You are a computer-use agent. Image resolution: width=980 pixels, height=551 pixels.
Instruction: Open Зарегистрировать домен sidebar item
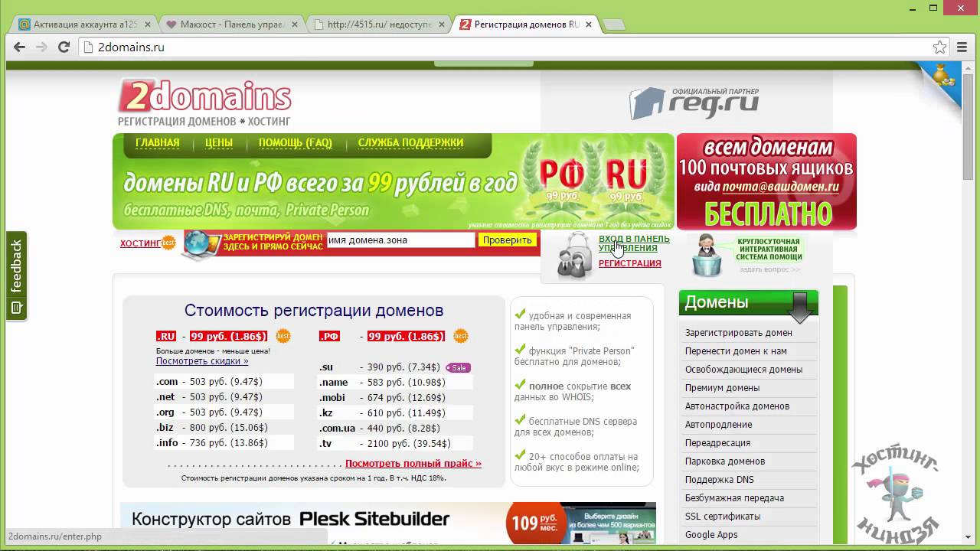(739, 333)
